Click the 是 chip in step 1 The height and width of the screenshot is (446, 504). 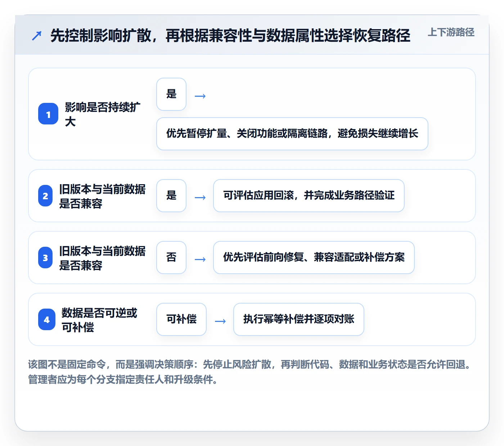pos(171,94)
